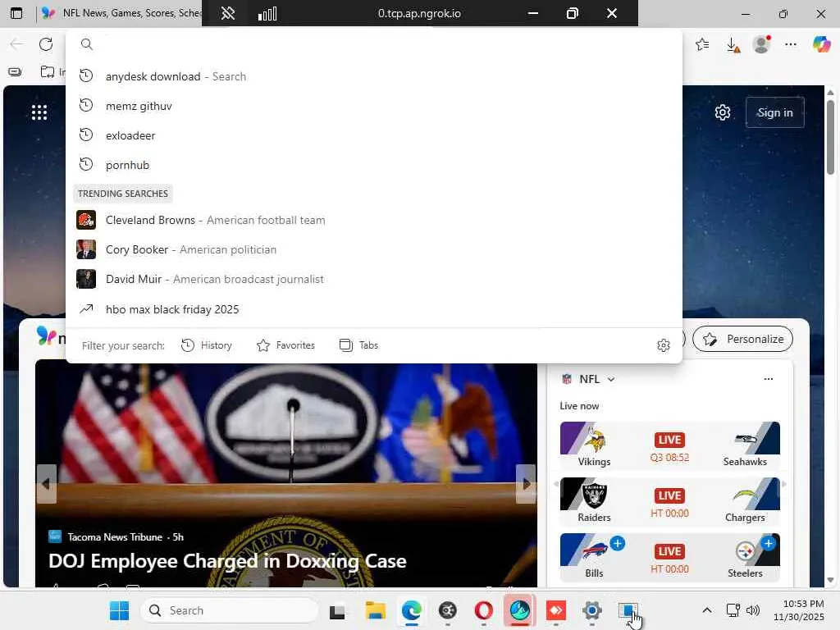Filter search by Tabs

tap(359, 345)
